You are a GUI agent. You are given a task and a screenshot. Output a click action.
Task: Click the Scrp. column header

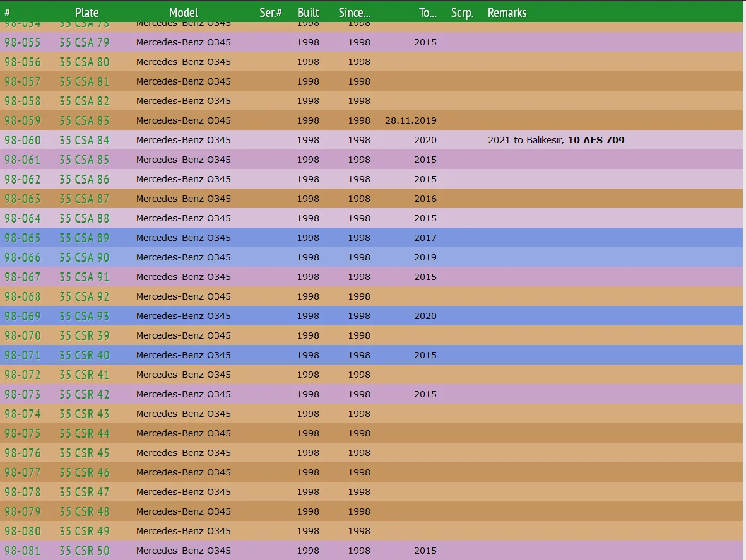click(x=462, y=13)
